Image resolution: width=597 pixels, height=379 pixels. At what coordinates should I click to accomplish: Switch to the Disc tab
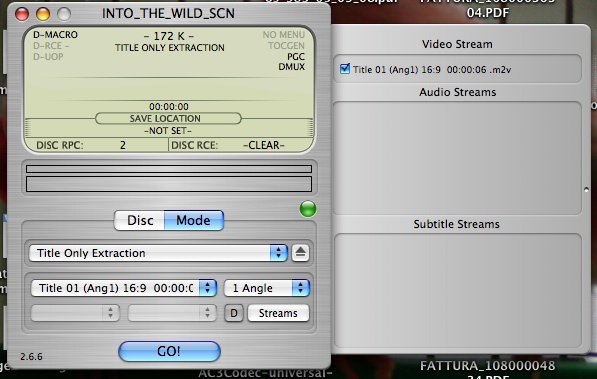coord(140,220)
